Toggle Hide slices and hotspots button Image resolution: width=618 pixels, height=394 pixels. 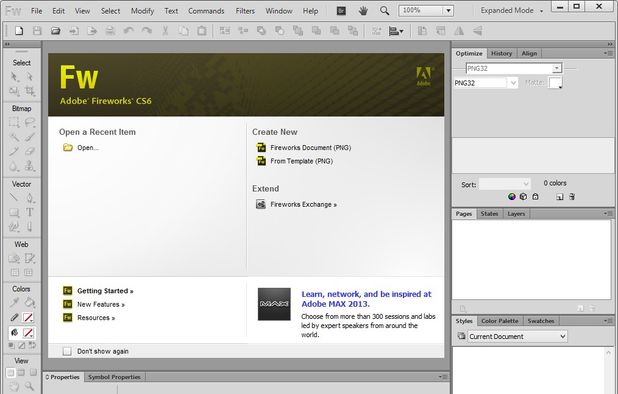[15, 272]
